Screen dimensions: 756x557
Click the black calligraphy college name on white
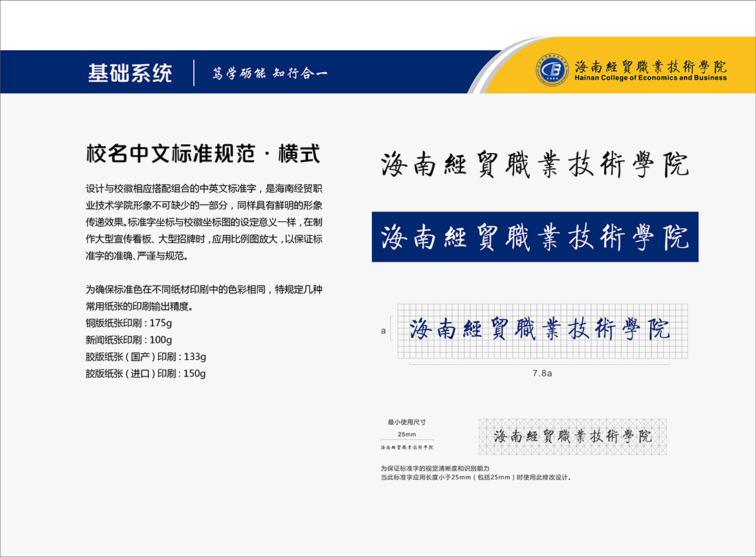(x=535, y=166)
